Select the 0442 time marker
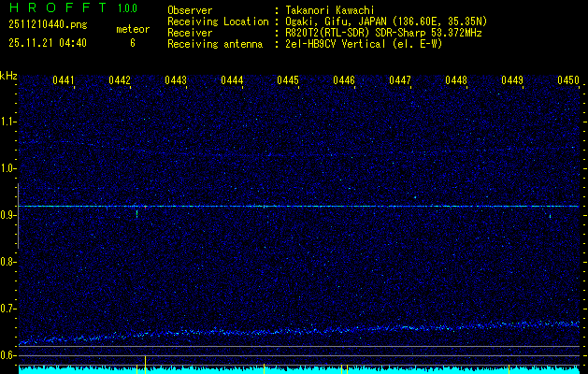The width and height of the screenshot is (588, 374). coord(120,81)
